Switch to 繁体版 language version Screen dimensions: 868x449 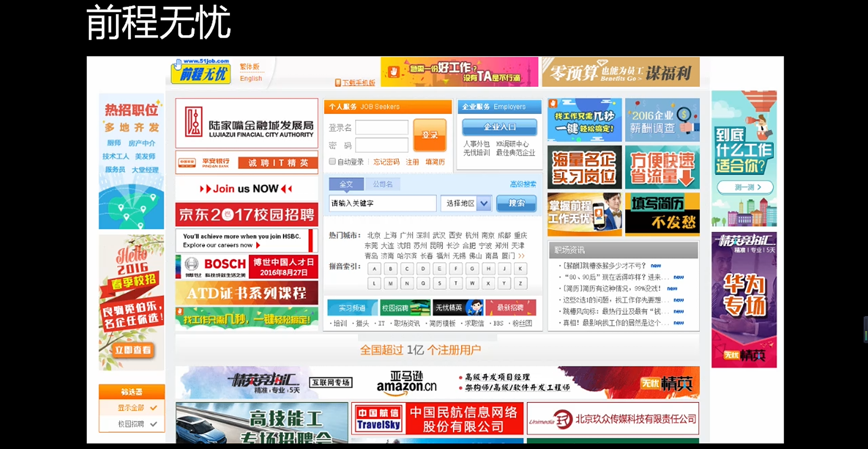(249, 67)
